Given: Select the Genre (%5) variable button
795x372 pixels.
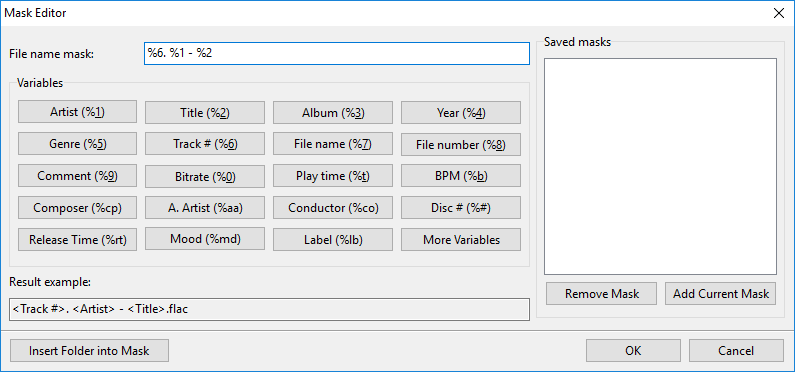Looking at the screenshot, I should (77, 143).
